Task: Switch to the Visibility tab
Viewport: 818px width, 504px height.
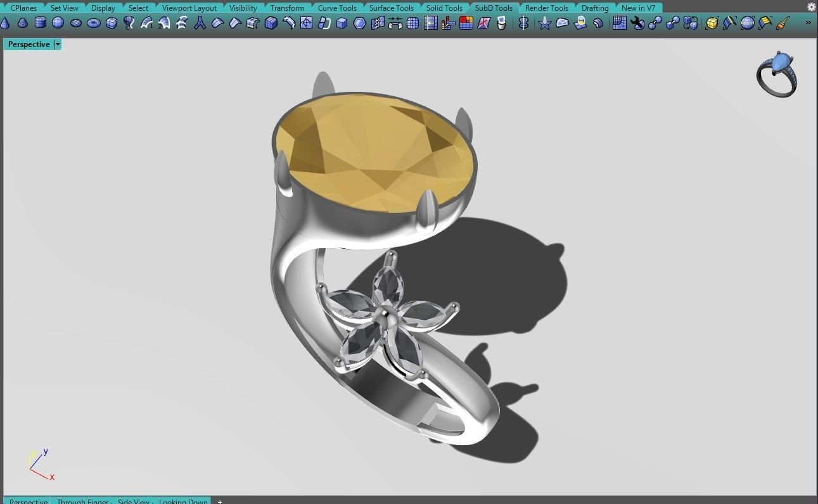Action: point(243,8)
